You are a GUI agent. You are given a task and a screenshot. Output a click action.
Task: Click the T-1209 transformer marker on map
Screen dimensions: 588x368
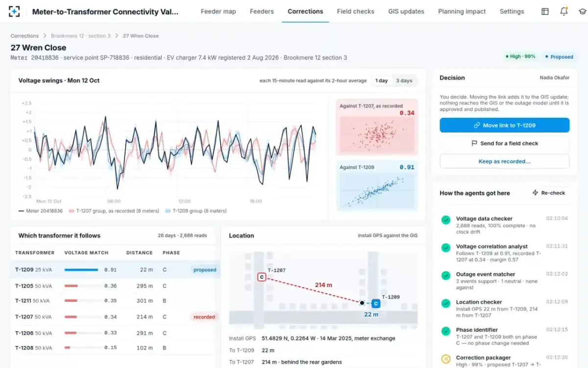click(375, 304)
